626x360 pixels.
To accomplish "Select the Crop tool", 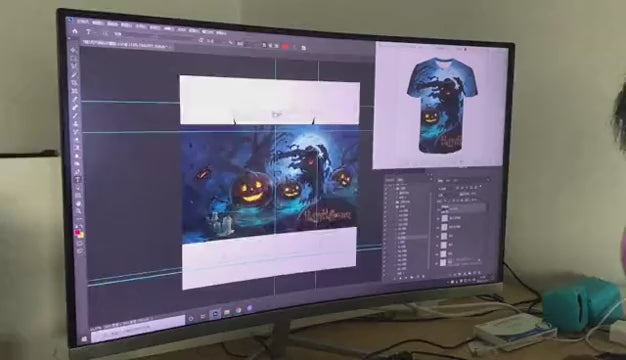I will [x=74, y=83].
